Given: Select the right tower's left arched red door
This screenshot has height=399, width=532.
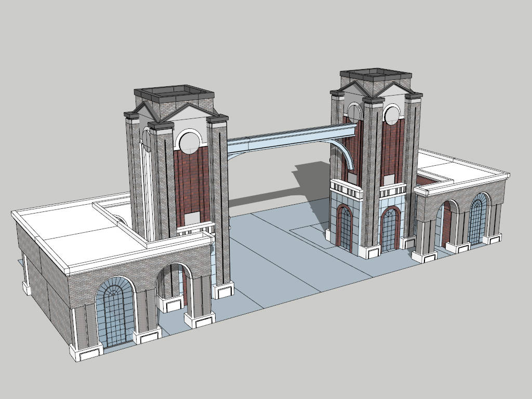Looking at the screenshot, I should point(343,227).
